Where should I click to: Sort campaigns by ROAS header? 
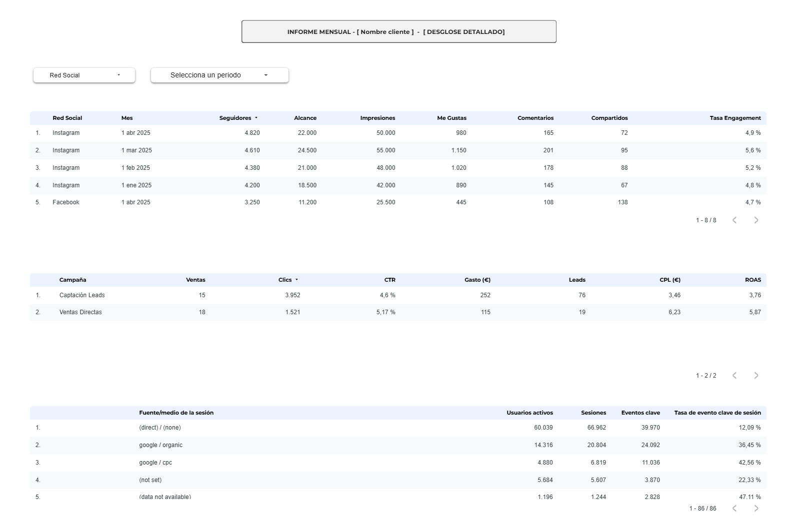point(753,280)
